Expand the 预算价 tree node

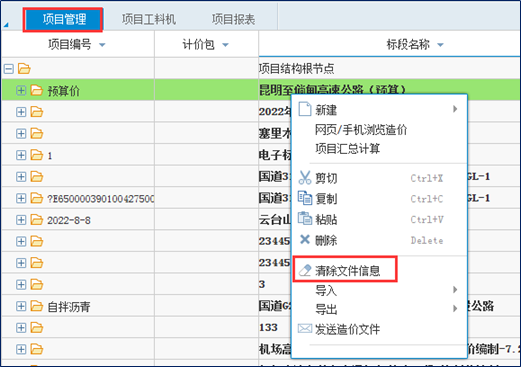[21, 90]
